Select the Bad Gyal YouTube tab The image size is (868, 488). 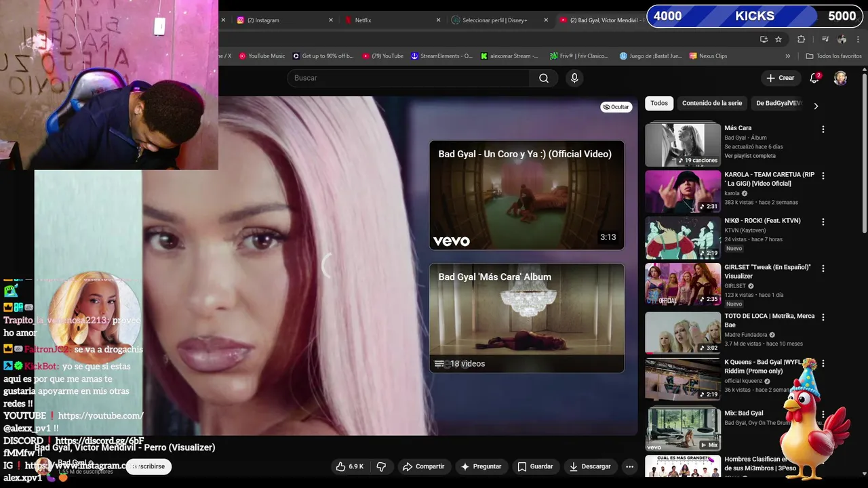coord(601,20)
